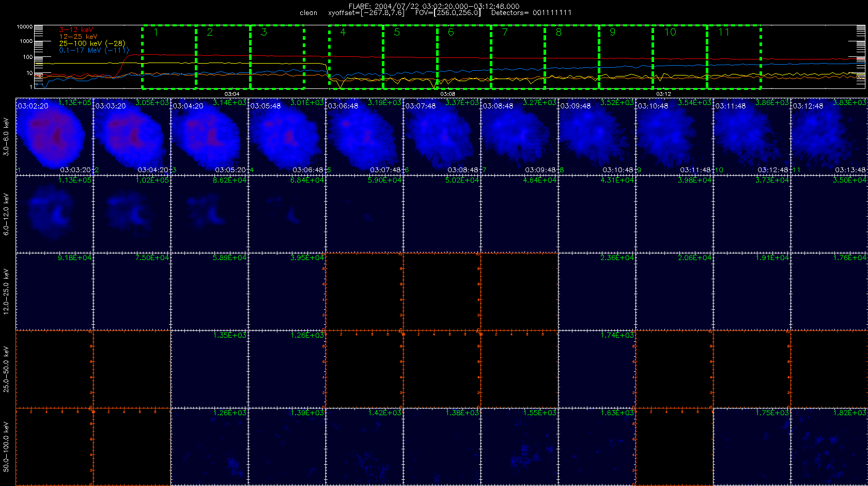Click the 6.0-12.0 keV row label
The image size is (868, 486).
click(x=6, y=214)
